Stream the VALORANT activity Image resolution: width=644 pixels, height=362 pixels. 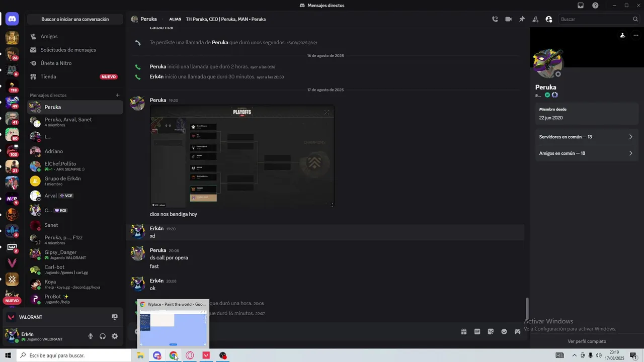pos(115,317)
